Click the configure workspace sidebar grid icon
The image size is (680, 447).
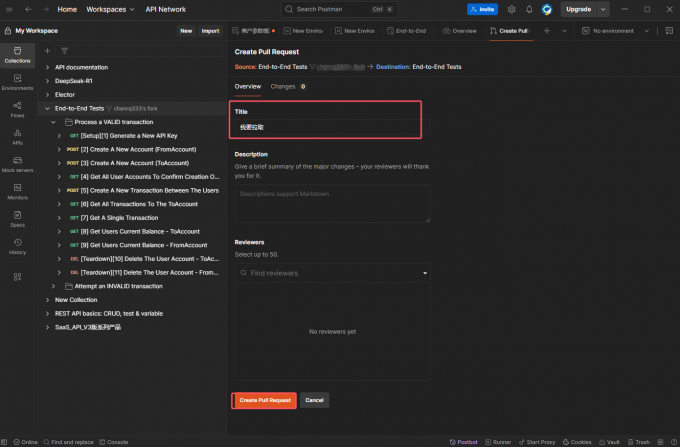click(17, 277)
